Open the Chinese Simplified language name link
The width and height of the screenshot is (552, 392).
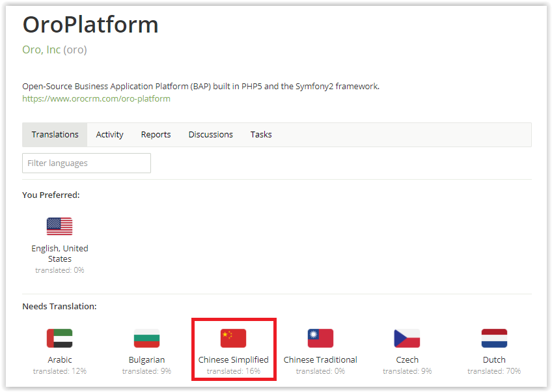[234, 359]
